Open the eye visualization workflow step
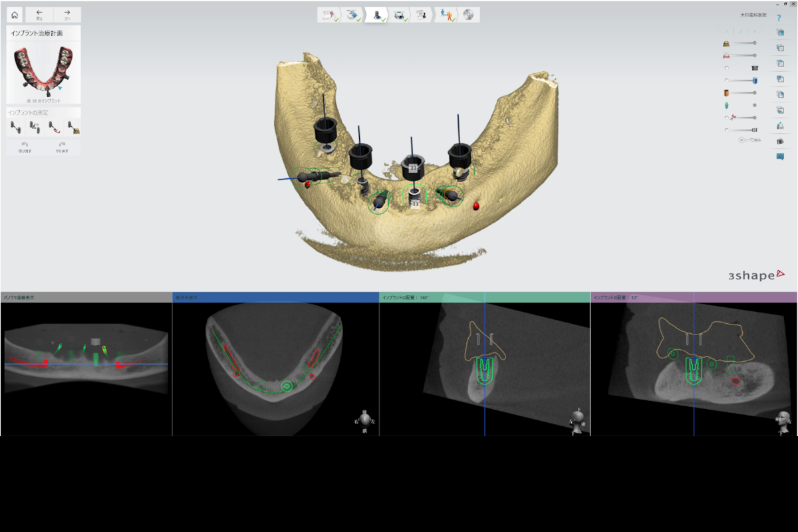The height and width of the screenshot is (532, 798). 399,15
